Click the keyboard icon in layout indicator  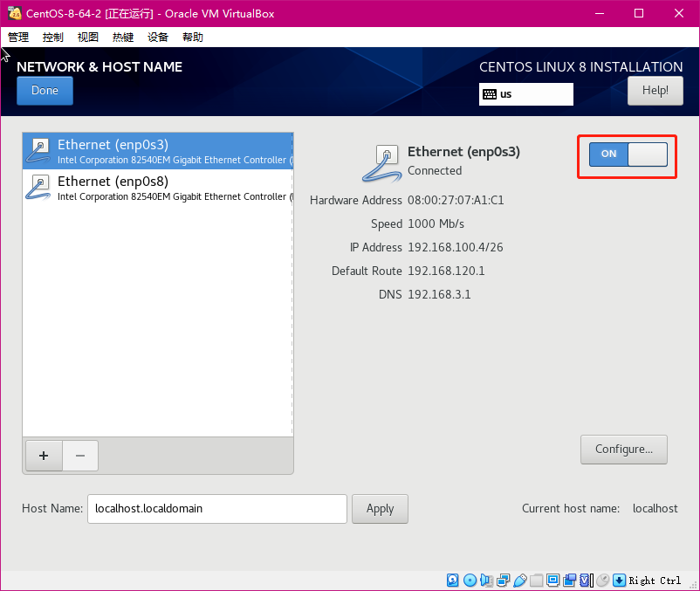pyautogui.click(x=490, y=94)
